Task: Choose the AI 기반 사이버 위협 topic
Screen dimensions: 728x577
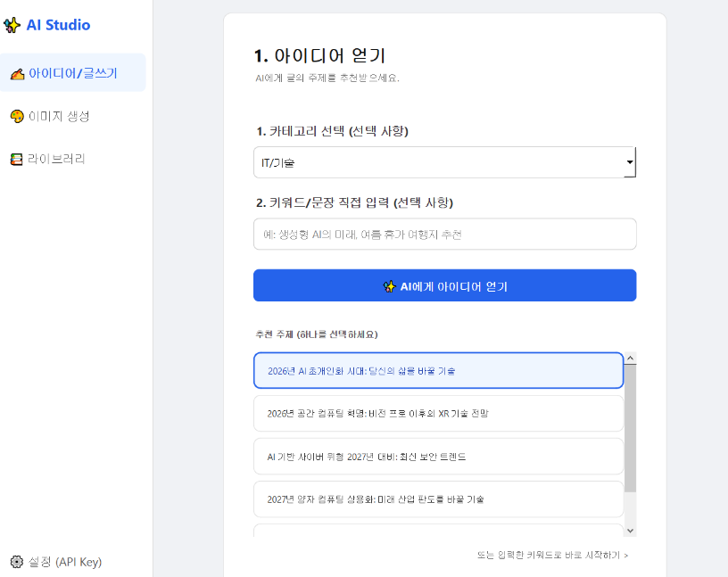Action: coord(438,457)
